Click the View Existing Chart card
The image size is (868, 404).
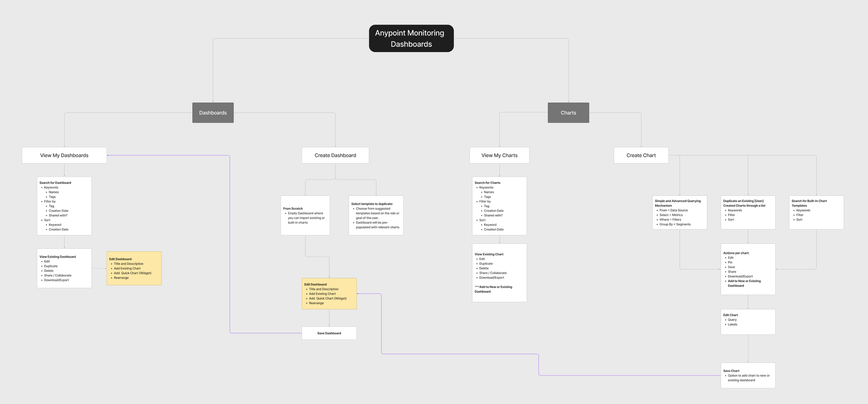(499, 273)
